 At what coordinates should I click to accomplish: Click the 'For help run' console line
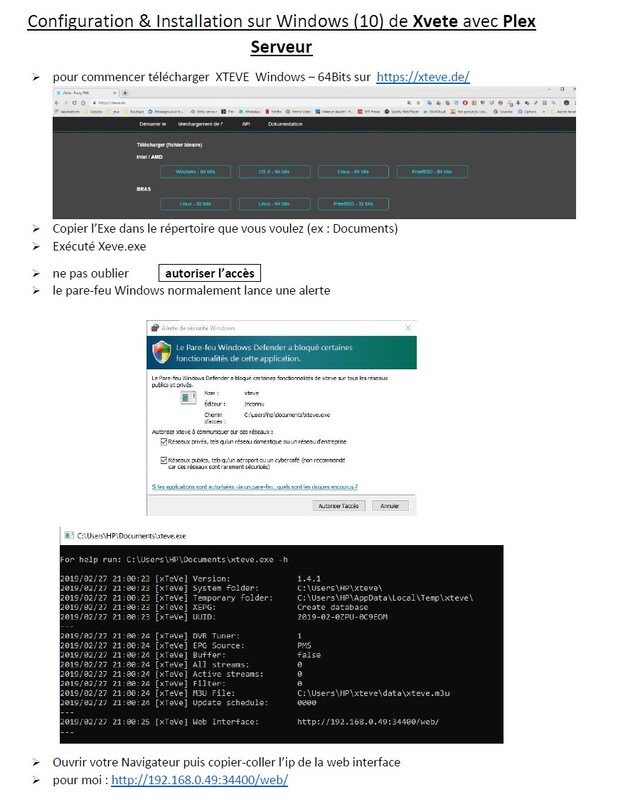pos(174,559)
